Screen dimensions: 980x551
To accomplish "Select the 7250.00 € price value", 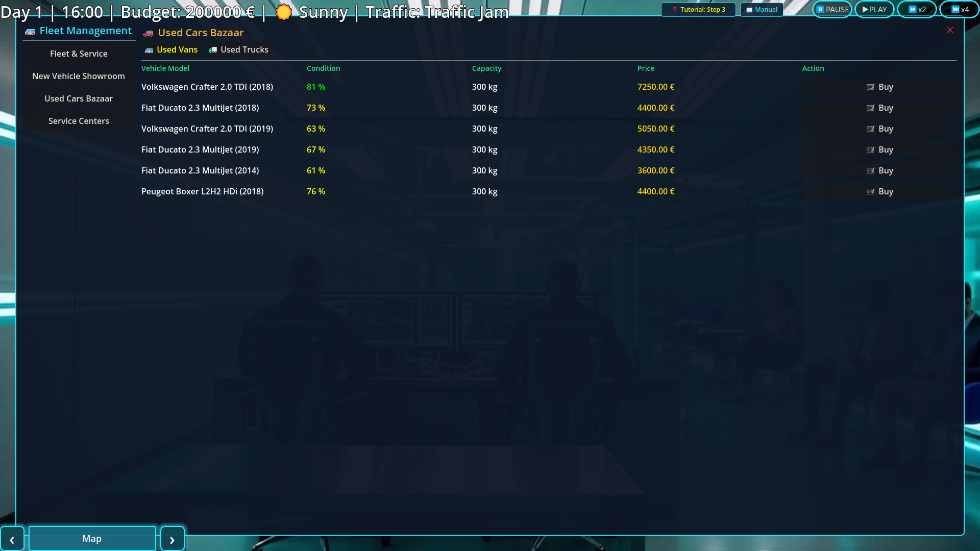I will pyautogui.click(x=656, y=87).
